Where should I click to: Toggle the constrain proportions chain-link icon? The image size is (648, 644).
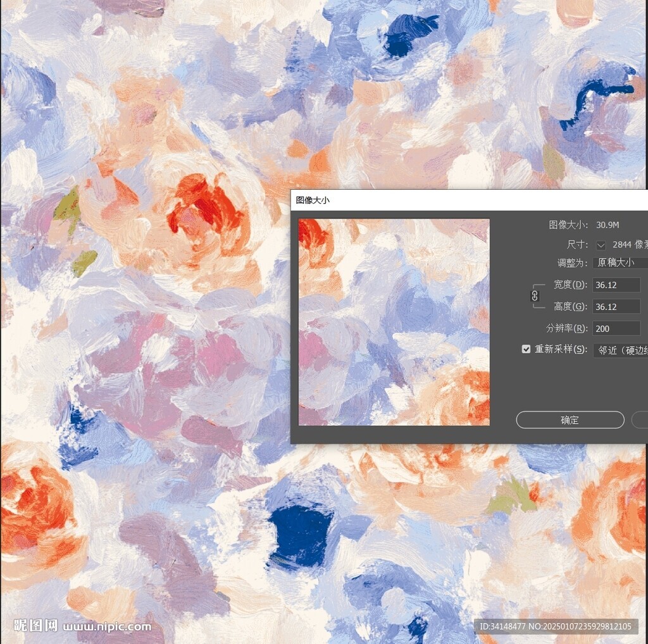tap(534, 296)
